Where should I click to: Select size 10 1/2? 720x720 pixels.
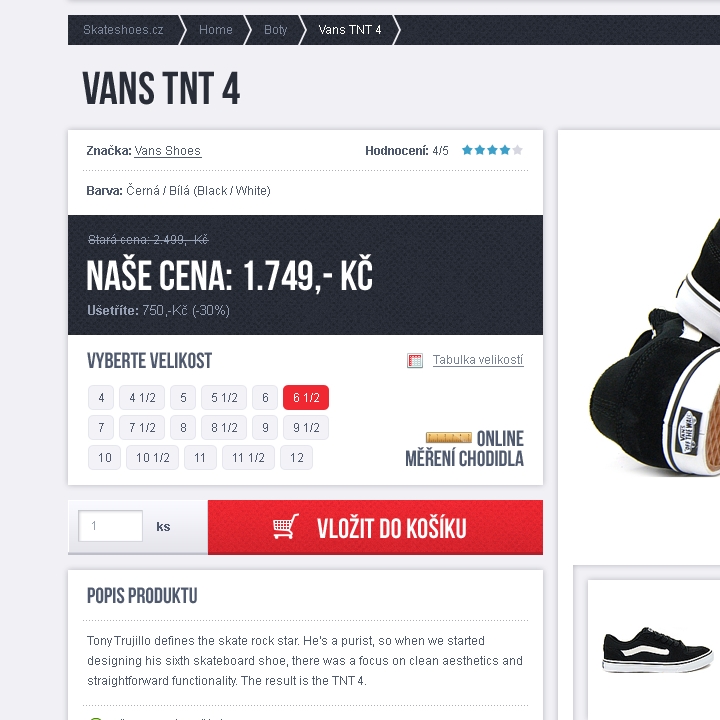click(x=152, y=458)
